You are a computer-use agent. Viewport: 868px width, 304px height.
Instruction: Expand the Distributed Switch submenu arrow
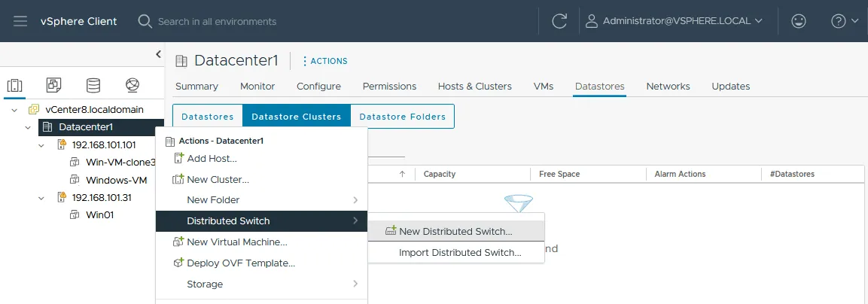click(x=355, y=221)
